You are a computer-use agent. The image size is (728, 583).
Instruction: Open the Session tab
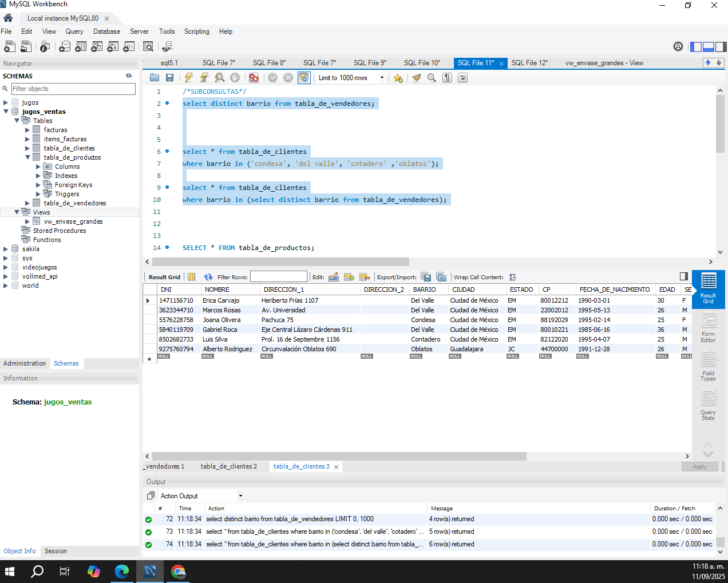click(x=56, y=551)
